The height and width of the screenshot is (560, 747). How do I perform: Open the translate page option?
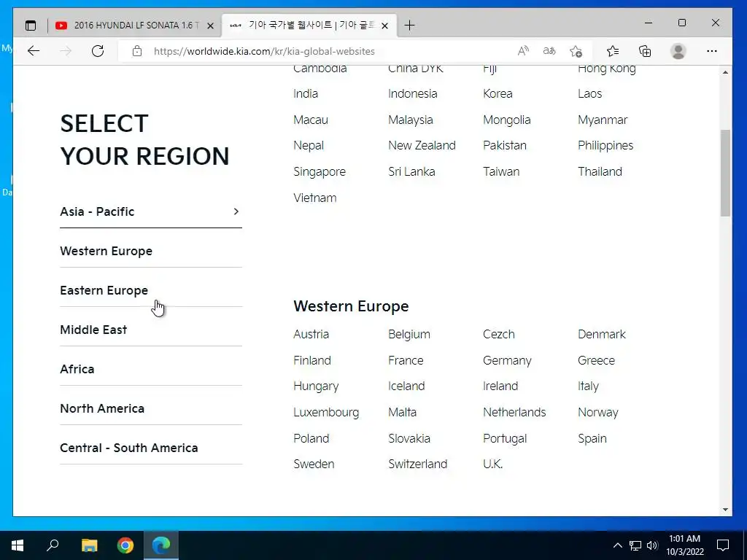[549, 51]
